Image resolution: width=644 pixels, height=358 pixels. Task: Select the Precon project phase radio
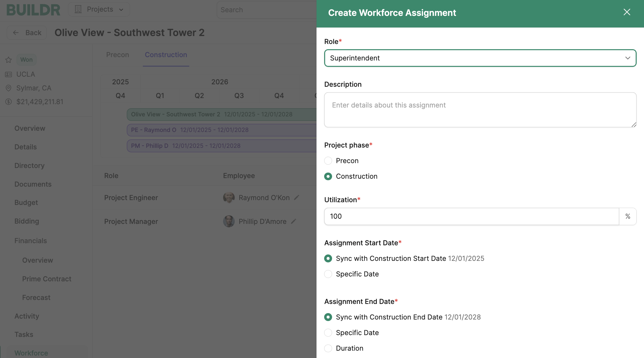tap(328, 161)
